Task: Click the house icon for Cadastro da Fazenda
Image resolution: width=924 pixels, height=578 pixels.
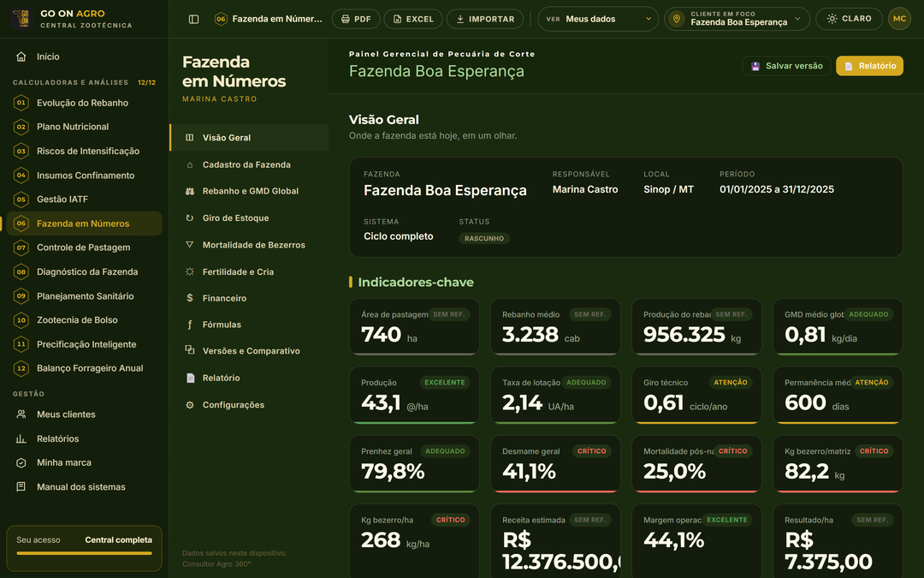Action: tap(190, 165)
